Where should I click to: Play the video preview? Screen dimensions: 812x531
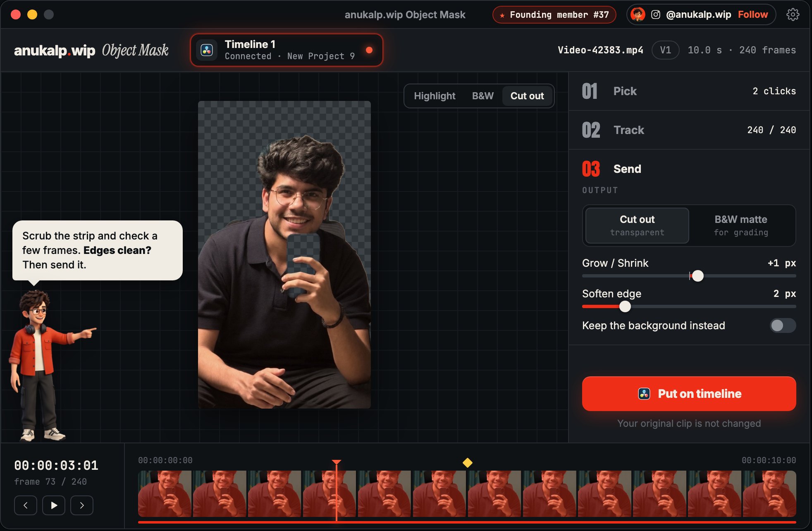[54, 505]
